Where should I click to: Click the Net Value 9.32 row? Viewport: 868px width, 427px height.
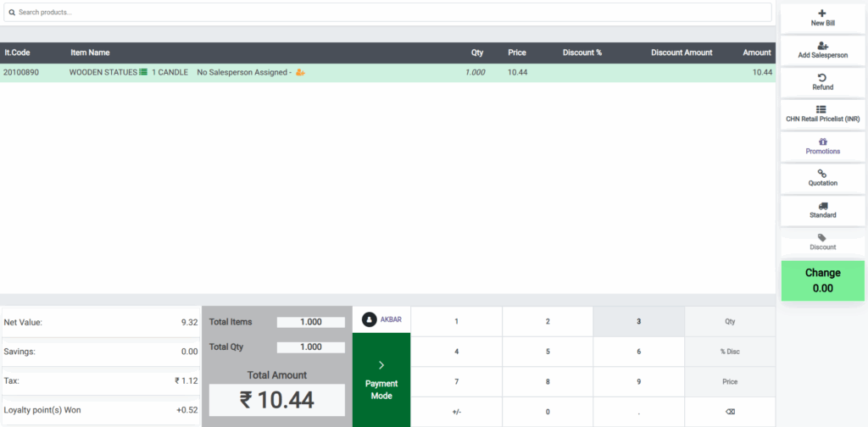click(101, 323)
